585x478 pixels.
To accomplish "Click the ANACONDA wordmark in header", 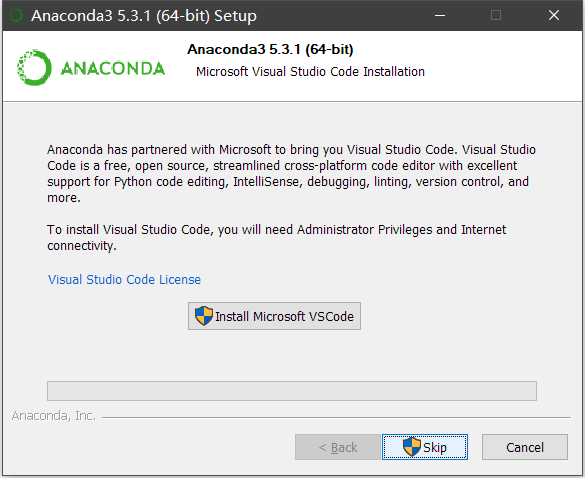I will 113,68.
